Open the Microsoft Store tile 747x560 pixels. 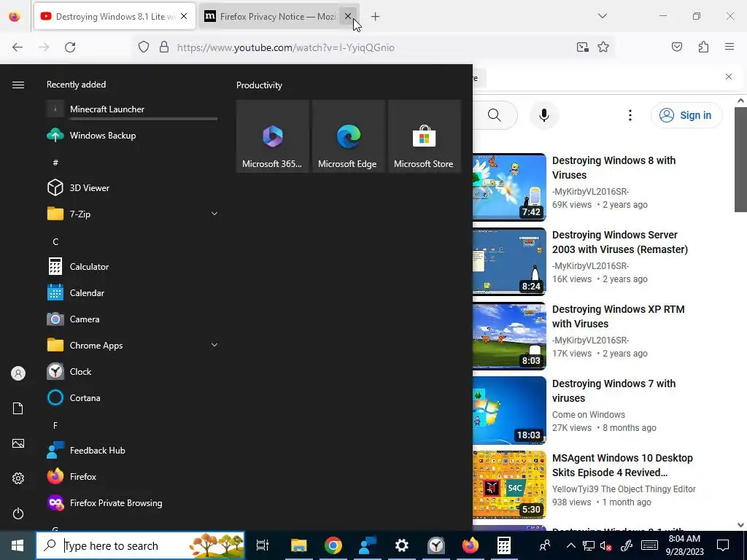pyautogui.click(x=425, y=136)
